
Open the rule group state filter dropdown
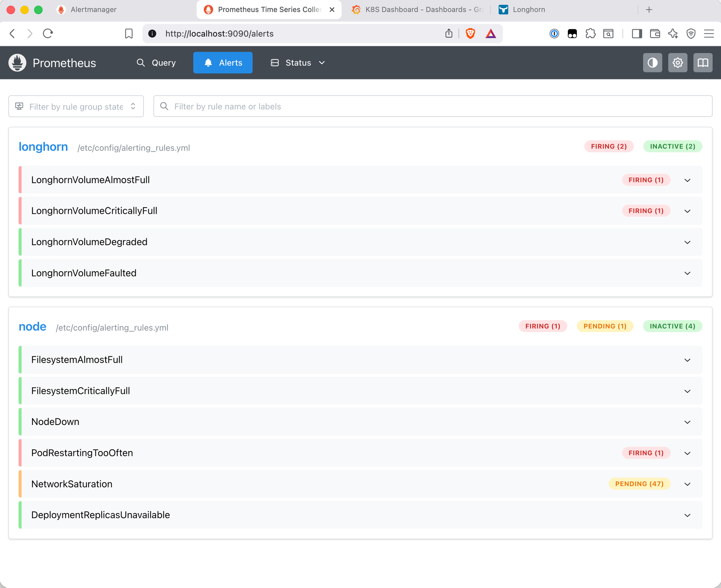click(x=76, y=106)
